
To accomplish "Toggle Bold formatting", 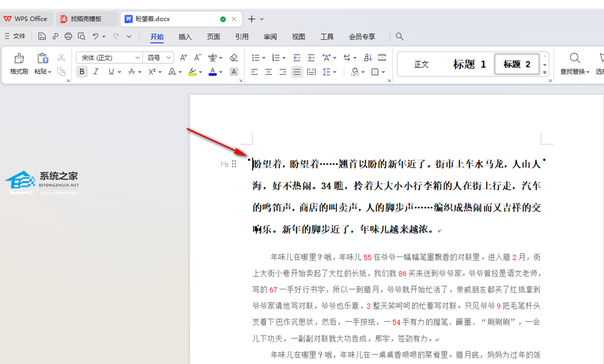I will (x=82, y=72).
